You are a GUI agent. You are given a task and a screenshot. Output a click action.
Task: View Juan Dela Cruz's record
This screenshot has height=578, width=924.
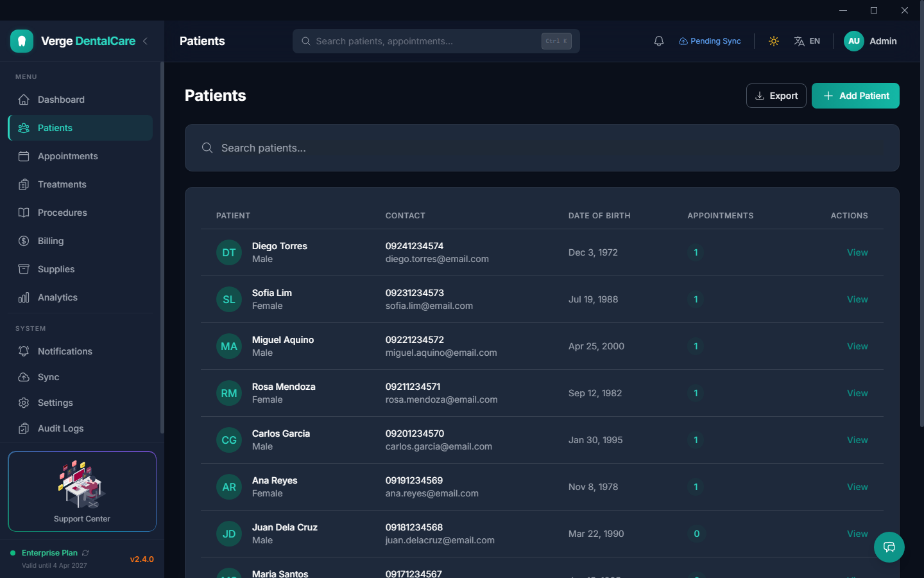(857, 534)
